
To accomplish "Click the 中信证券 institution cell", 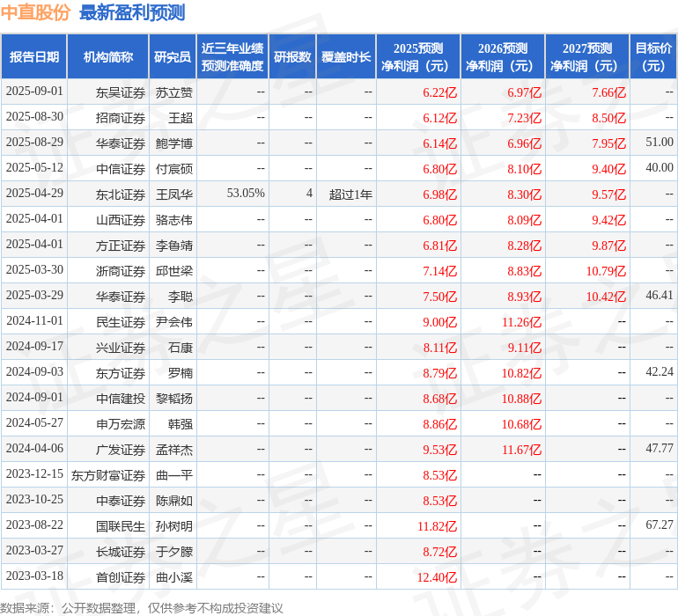I will 121,169.
